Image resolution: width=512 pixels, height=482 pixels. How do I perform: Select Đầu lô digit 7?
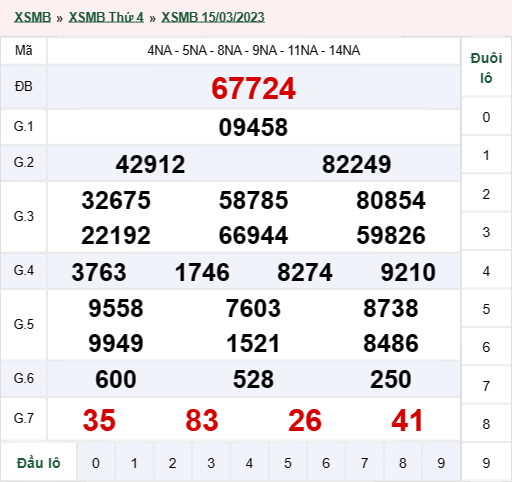click(364, 463)
